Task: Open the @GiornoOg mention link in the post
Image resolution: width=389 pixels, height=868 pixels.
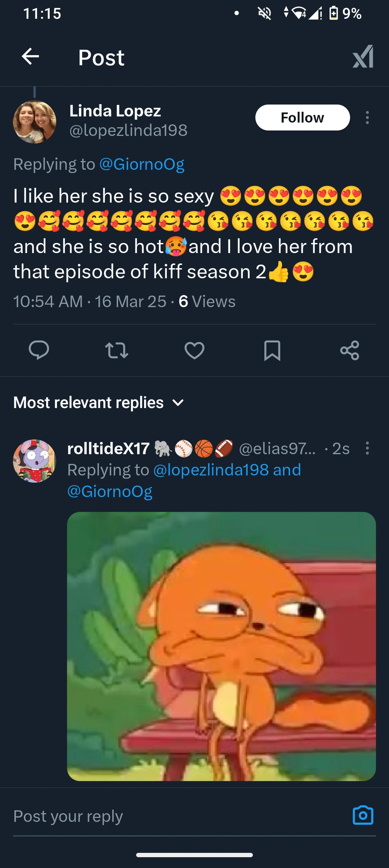Action: [x=142, y=164]
